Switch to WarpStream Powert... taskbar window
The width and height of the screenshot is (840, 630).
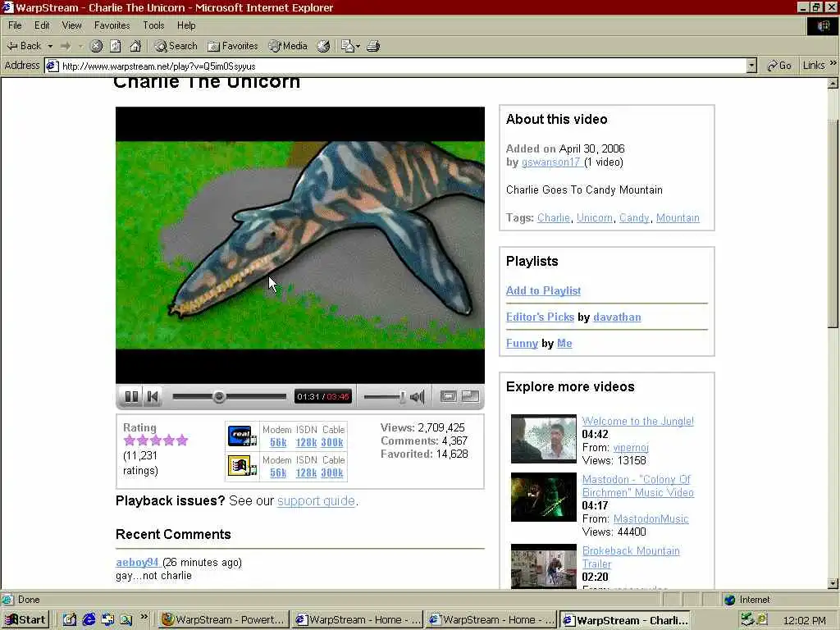point(223,620)
